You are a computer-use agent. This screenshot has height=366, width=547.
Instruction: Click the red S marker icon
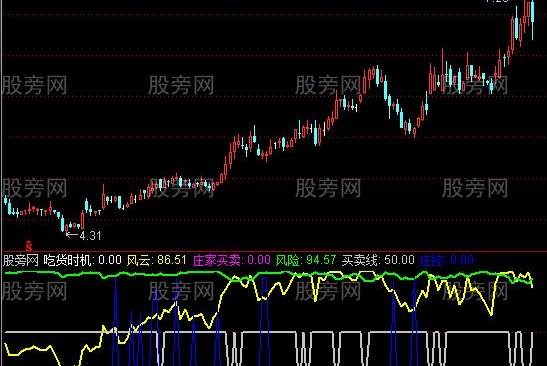(x=29, y=246)
